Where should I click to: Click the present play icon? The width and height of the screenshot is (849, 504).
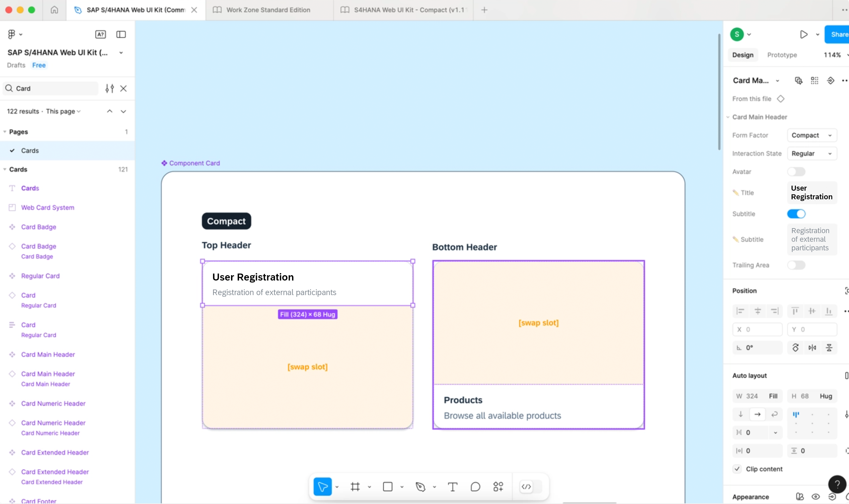[x=804, y=34]
